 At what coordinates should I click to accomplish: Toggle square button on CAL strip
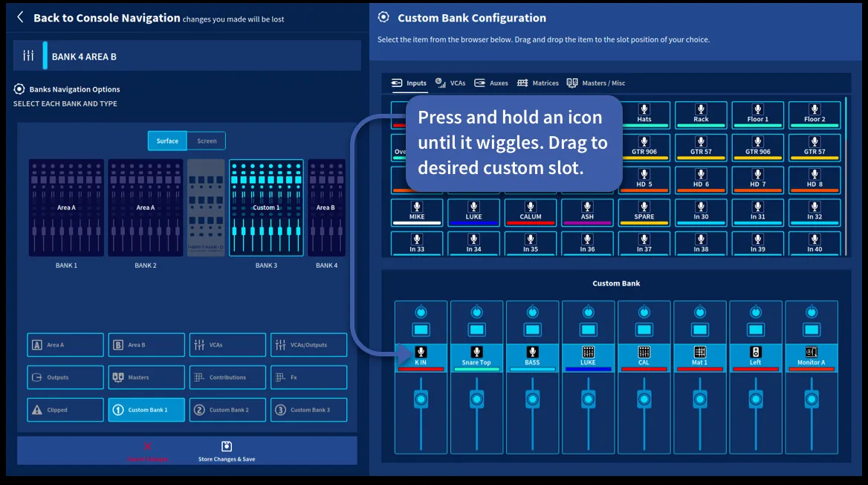[644, 330]
